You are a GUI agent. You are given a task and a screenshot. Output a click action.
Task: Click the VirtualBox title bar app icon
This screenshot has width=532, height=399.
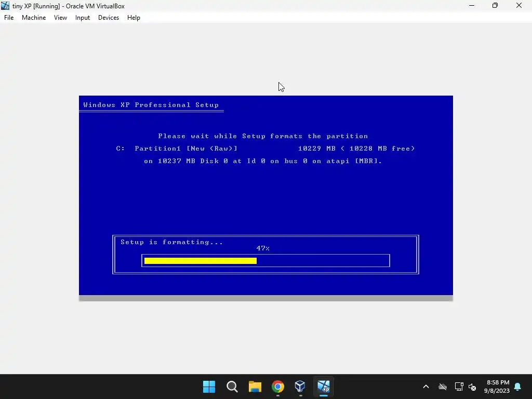click(x=5, y=6)
